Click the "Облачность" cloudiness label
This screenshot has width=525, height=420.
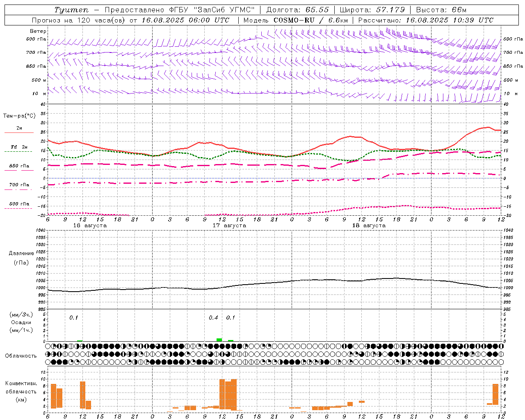point(21,356)
